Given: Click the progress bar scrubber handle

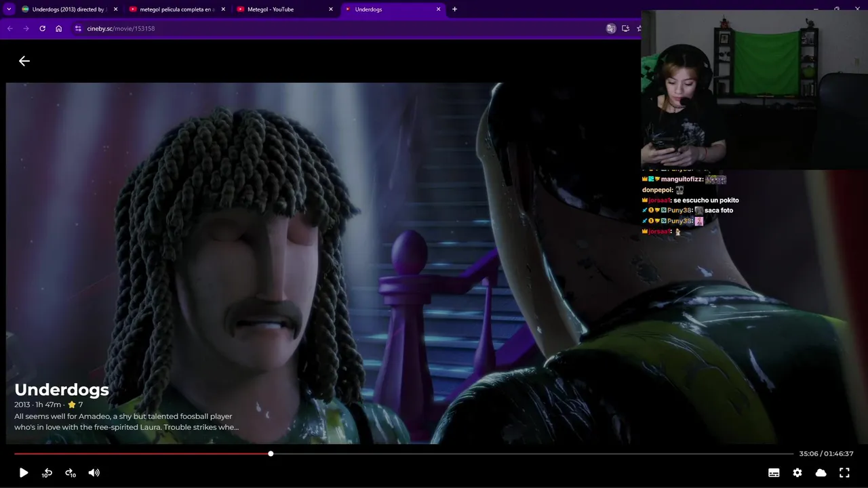Looking at the screenshot, I should 271,453.
